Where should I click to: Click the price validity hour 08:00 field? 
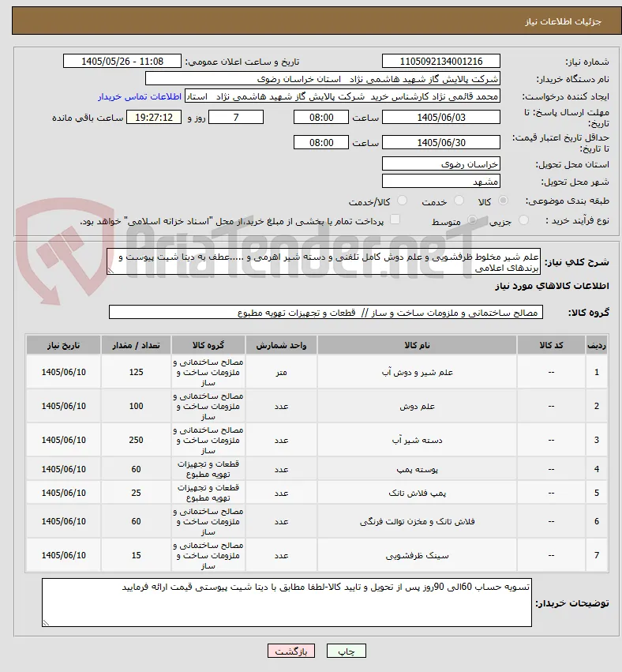pyautogui.click(x=320, y=142)
